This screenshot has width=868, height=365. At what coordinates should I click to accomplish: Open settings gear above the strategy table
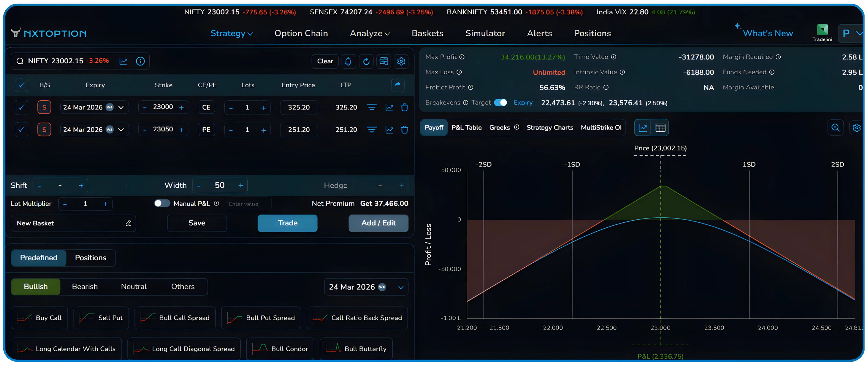click(x=401, y=61)
